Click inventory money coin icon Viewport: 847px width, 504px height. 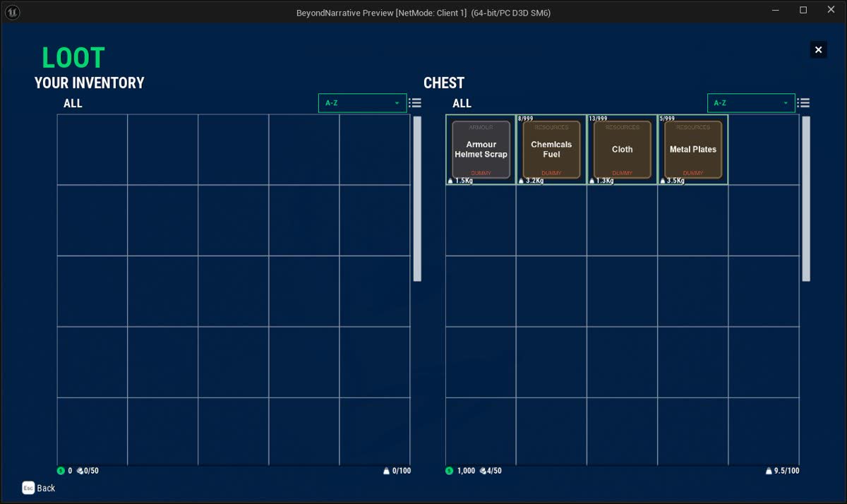(61, 471)
